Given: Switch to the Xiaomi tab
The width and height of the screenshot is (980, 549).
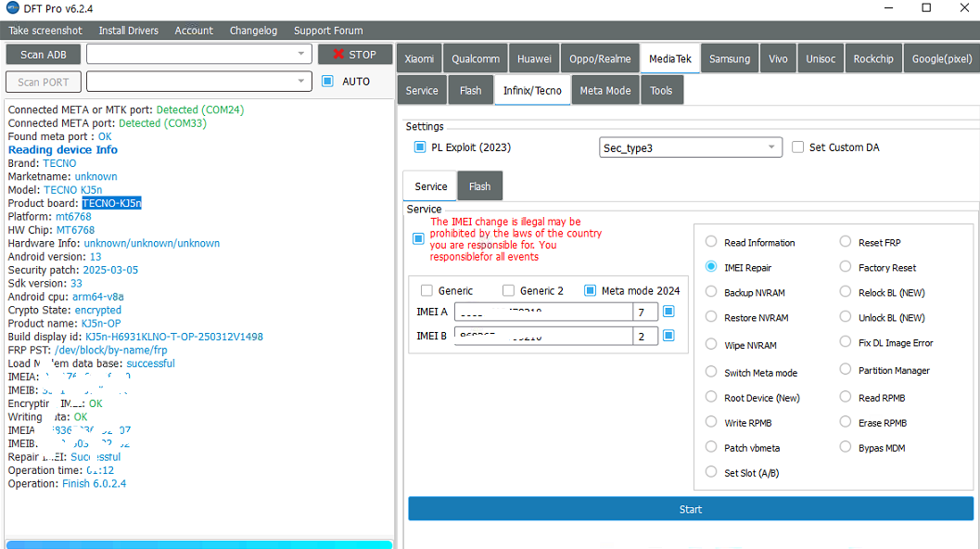Looking at the screenshot, I should (419, 58).
